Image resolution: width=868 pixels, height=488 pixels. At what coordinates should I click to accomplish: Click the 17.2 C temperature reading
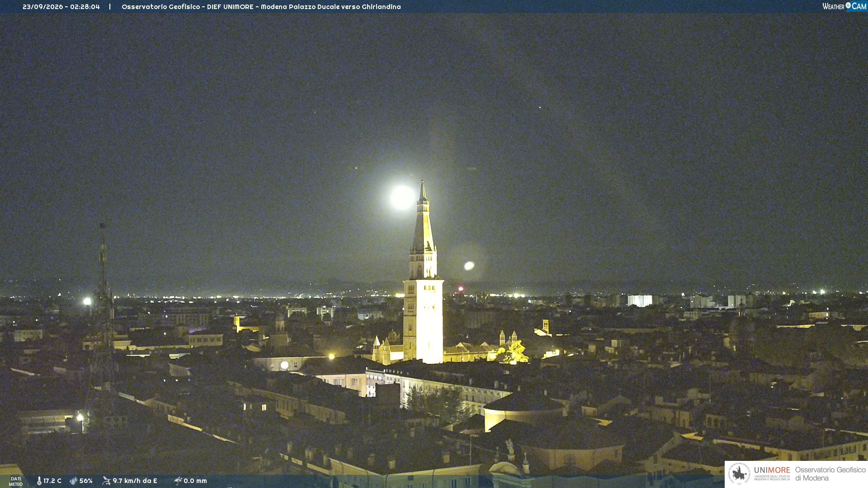(x=52, y=481)
